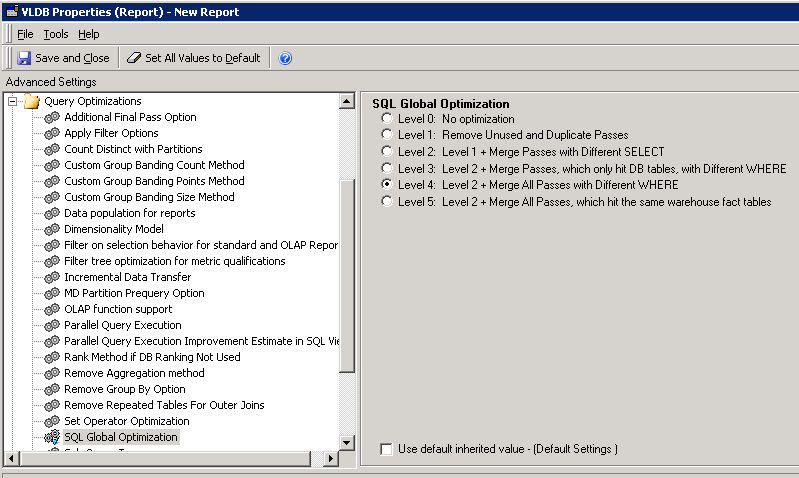
Task: Choose Level 5 merge all passes option
Action: (387, 202)
